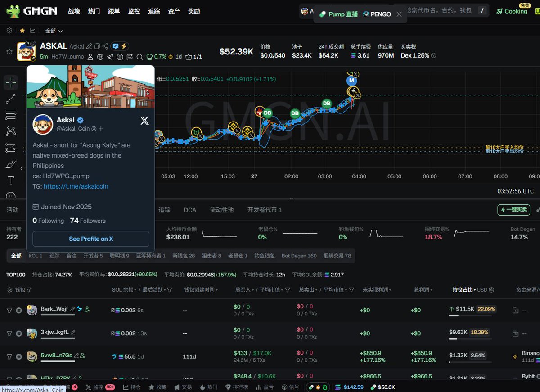This screenshot has width=540, height=392.
Task: Favorite ASKAL with the outline star
Action: [9, 51]
